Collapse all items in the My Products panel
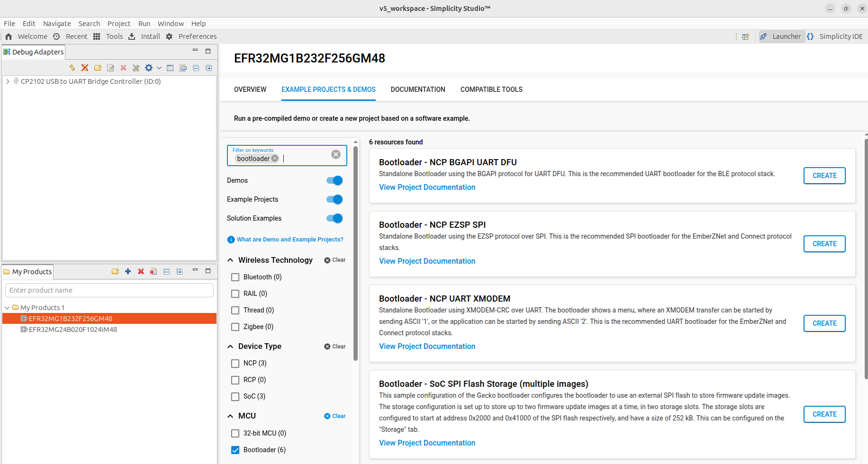868x464 pixels. (167, 271)
